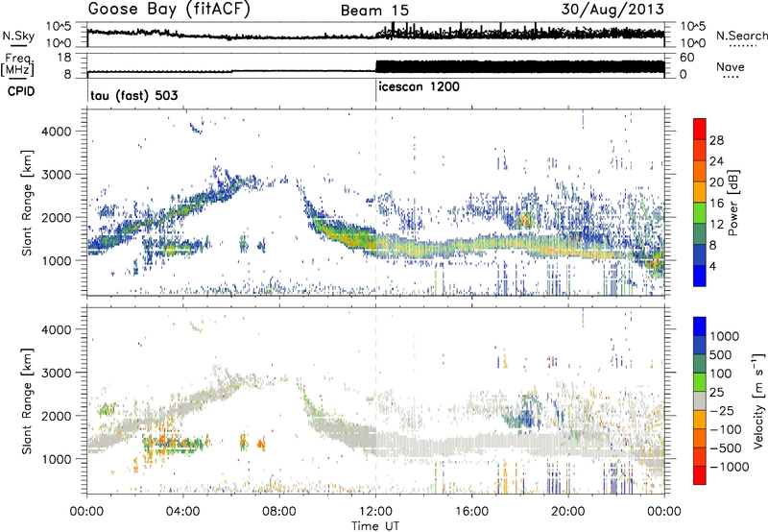The height and width of the screenshot is (532, 768).
Task: Click the 04:00 time tick label
Action: tap(183, 512)
